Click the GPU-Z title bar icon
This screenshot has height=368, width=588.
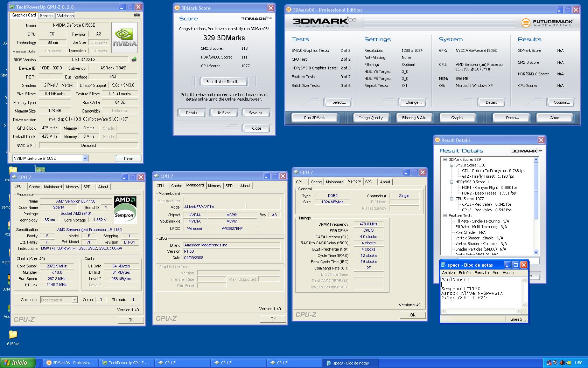13,7
